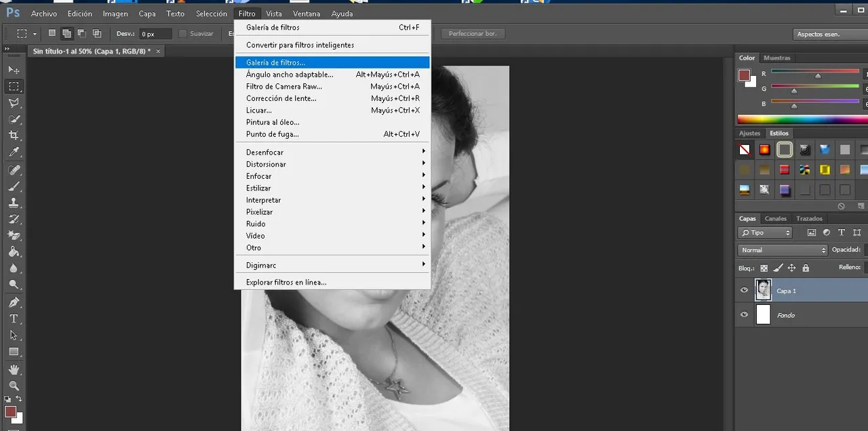
Task: Switch to the Muestras tab
Action: [776, 58]
